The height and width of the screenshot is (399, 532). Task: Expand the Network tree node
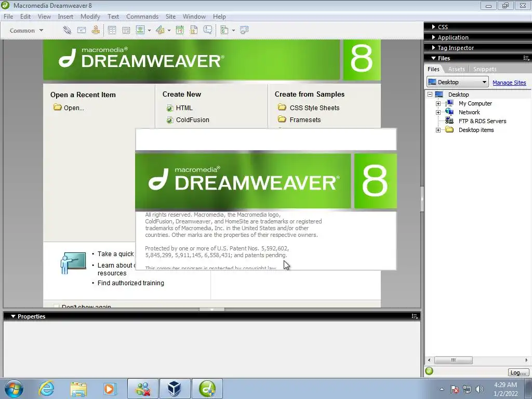point(438,112)
